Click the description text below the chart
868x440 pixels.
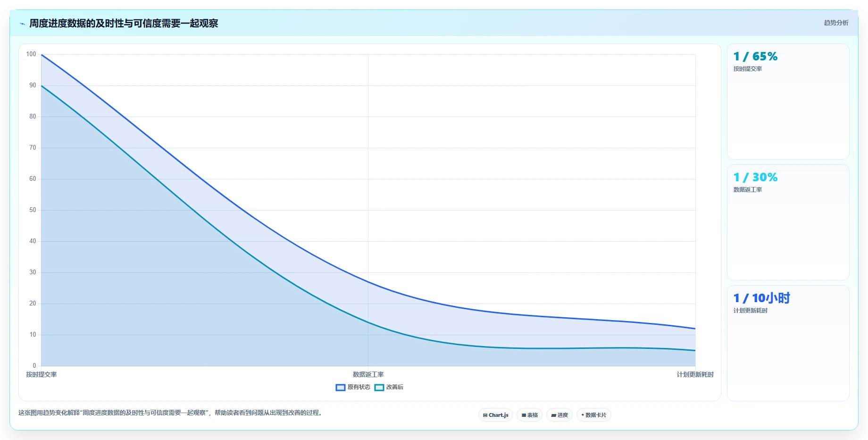pyautogui.click(x=171, y=413)
